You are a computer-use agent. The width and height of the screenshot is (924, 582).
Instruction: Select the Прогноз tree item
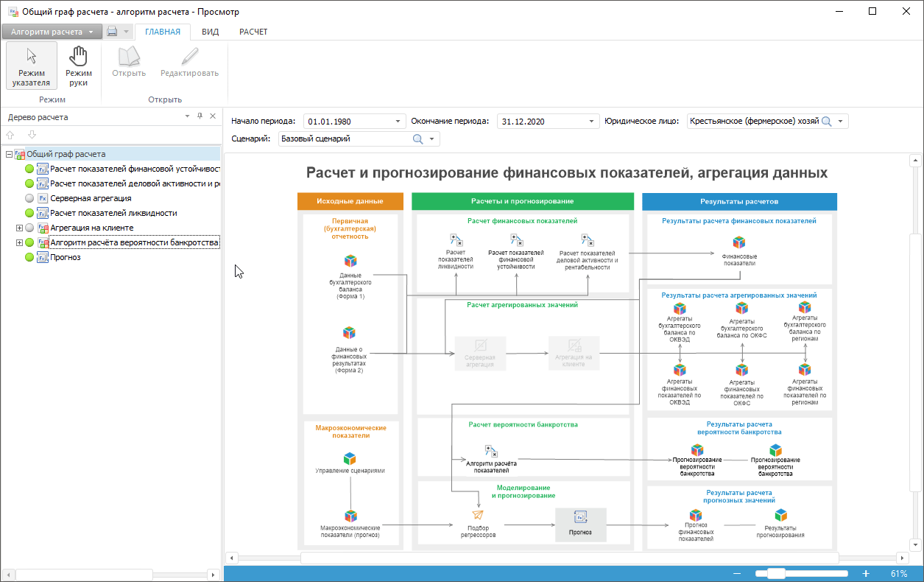[x=65, y=257]
